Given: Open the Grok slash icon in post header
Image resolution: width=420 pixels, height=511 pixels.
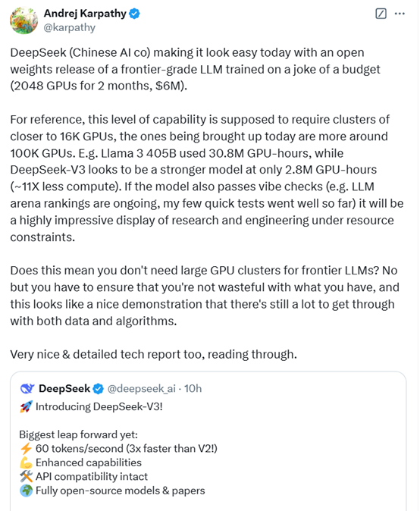Looking at the screenshot, I should click(381, 14).
